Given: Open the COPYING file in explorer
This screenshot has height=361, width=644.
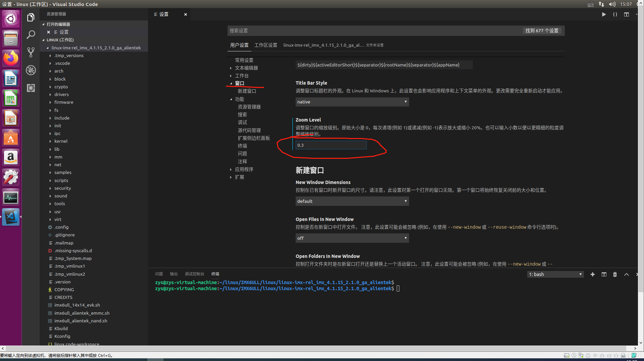Looking at the screenshot, I should pos(64,289).
